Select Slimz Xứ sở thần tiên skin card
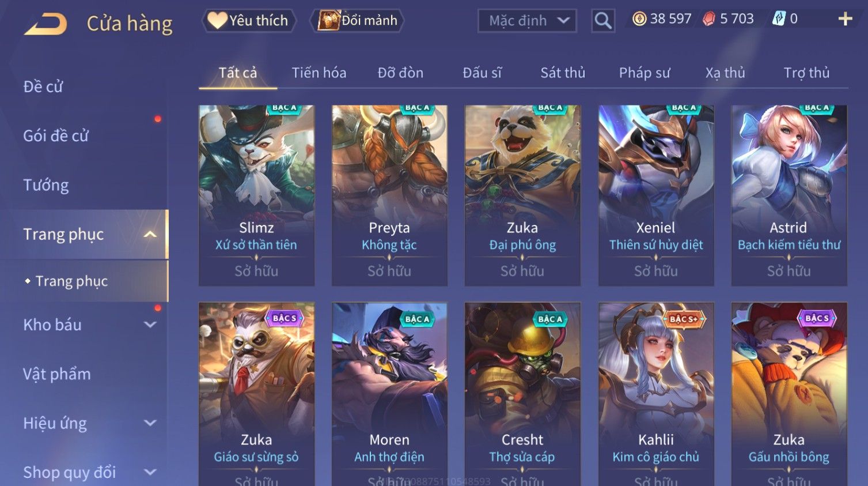 [x=256, y=195]
